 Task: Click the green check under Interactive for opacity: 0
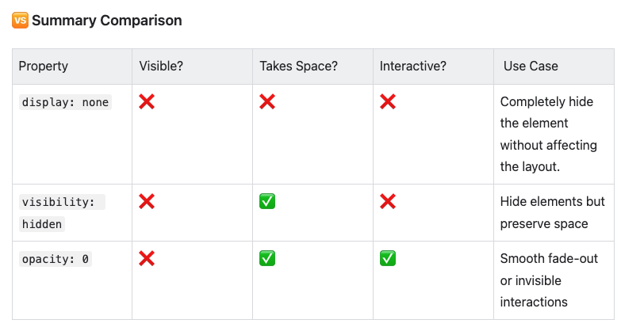388,258
